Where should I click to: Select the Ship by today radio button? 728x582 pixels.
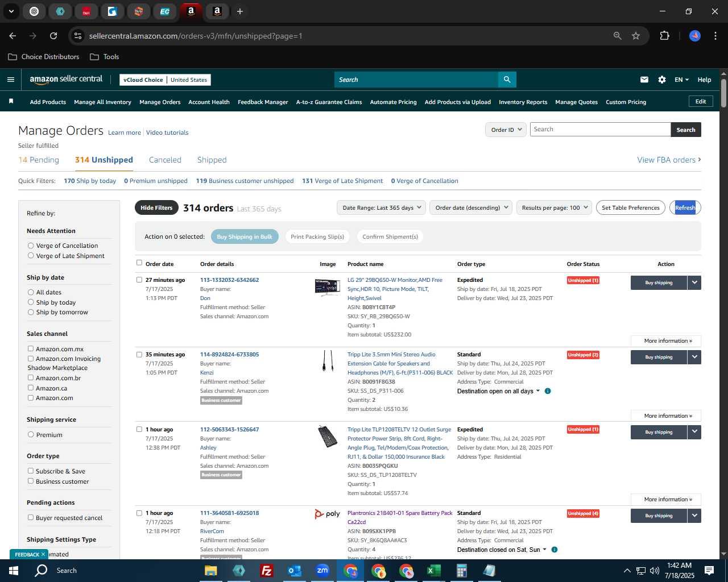click(x=31, y=302)
